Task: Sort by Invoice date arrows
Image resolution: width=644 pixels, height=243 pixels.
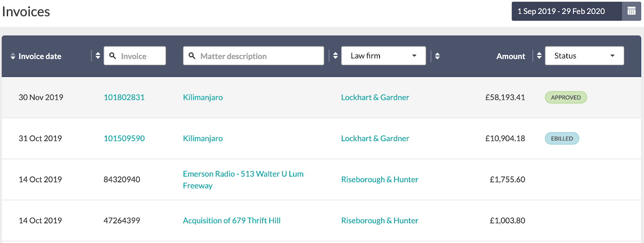Action: pos(13,56)
